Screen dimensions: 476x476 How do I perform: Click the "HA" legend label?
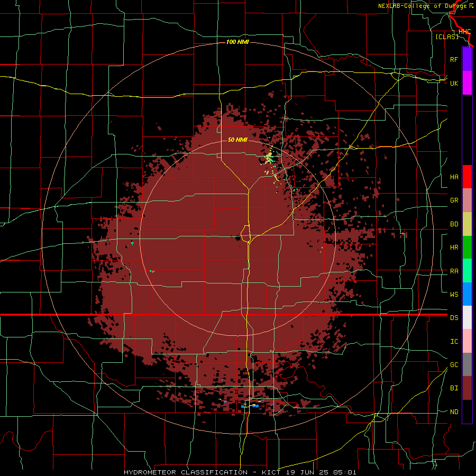(454, 177)
